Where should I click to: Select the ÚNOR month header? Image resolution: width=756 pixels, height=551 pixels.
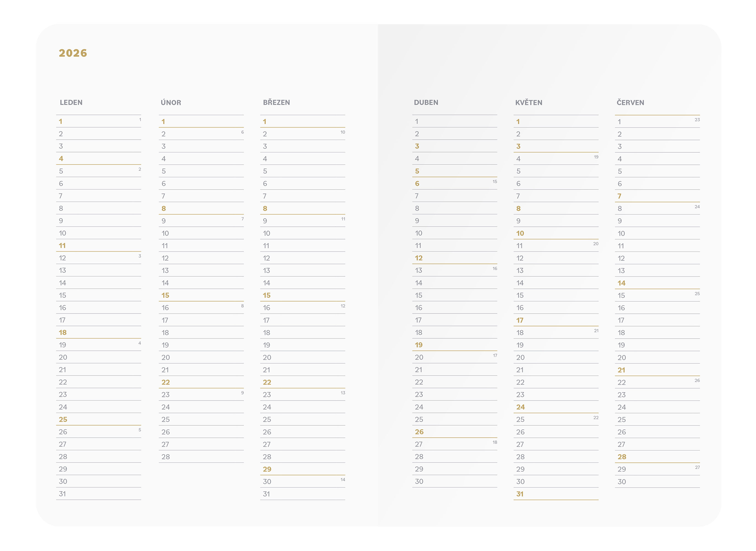click(x=171, y=102)
